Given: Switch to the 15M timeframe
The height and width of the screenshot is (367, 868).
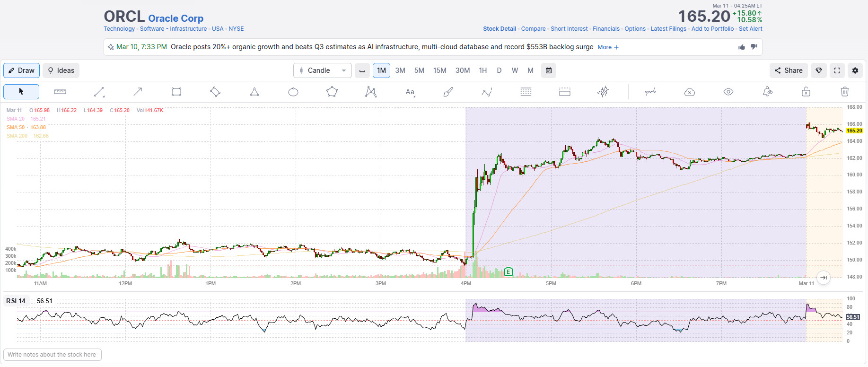Looking at the screenshot, I should point(439,70).
